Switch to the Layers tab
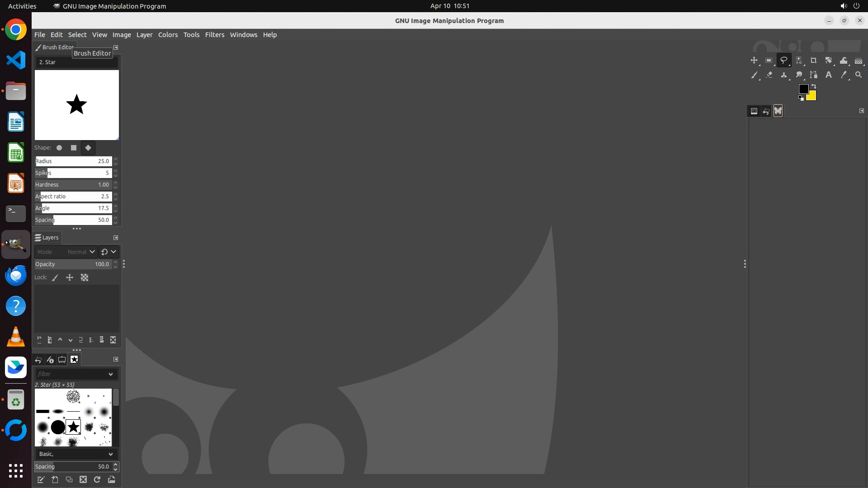This screenshot has height=488, width=868. 47,238
